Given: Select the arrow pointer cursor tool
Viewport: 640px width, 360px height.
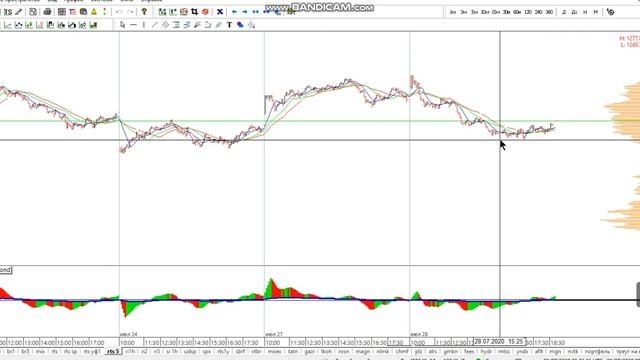Looking at the screenshot, I should click(122, 25).
